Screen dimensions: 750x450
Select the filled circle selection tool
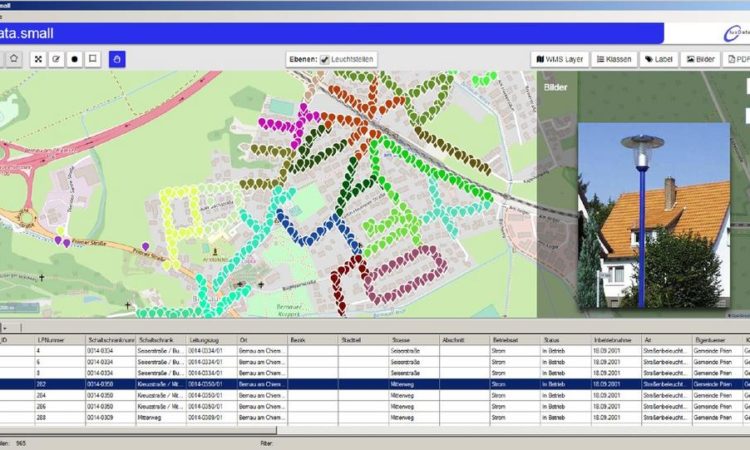click(75, 59)
